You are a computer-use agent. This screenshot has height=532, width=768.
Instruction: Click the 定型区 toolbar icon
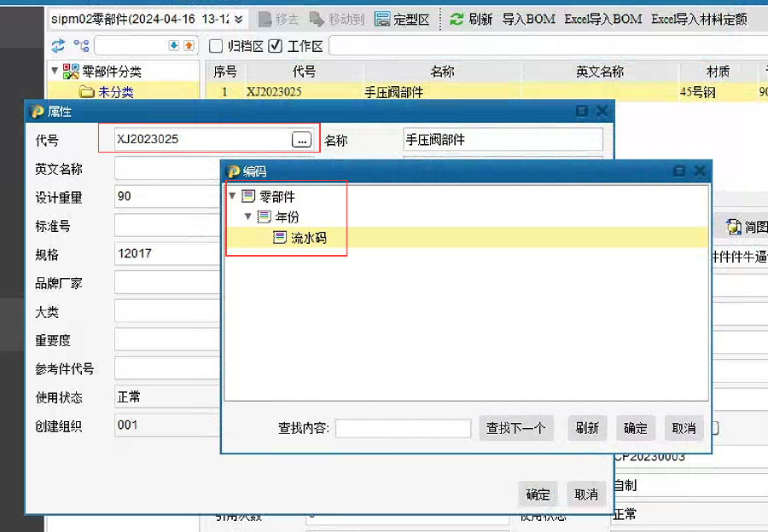point(382,19)
